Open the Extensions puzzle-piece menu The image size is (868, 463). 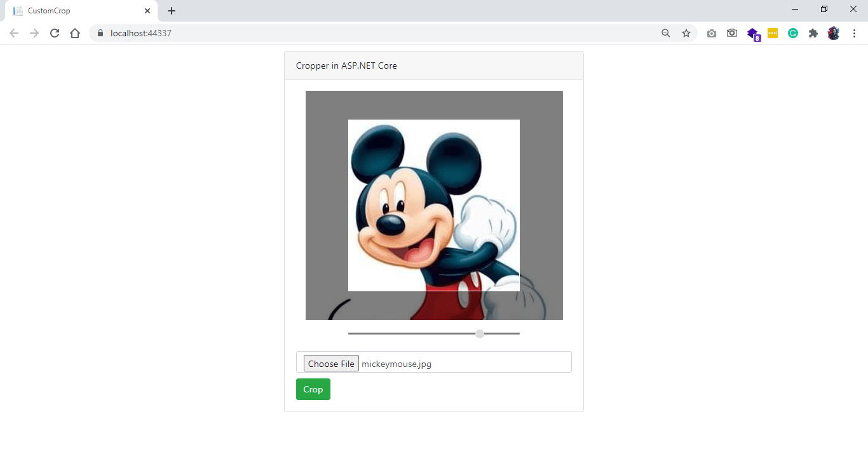[813, 33]
